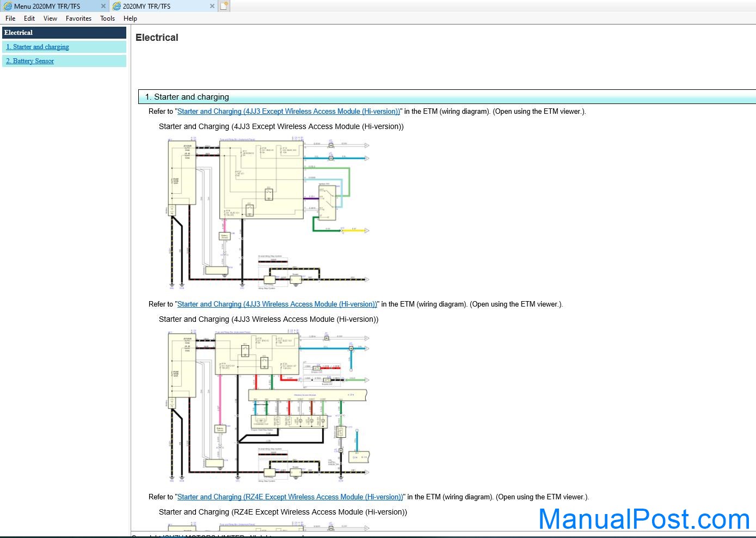Image resolution: width=756 pixels, height=538 pixels.
Task: Open a new browser tab
Action: [224, 6]
